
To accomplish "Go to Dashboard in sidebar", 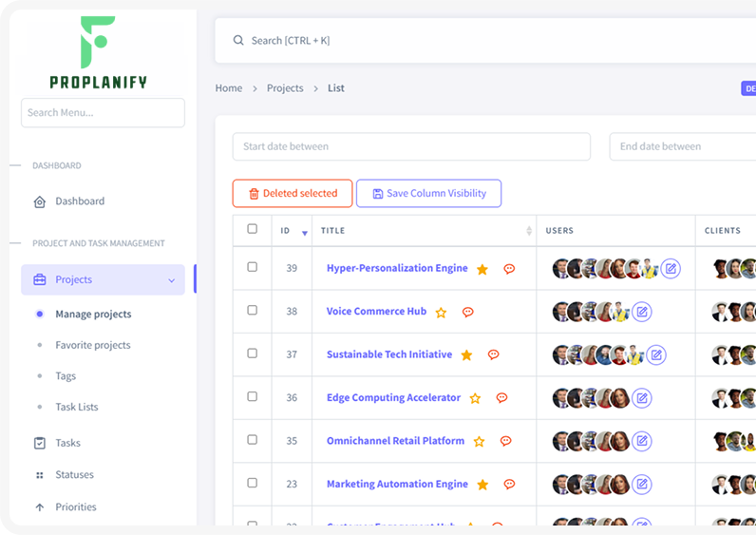I will click(x=80, y=201).
